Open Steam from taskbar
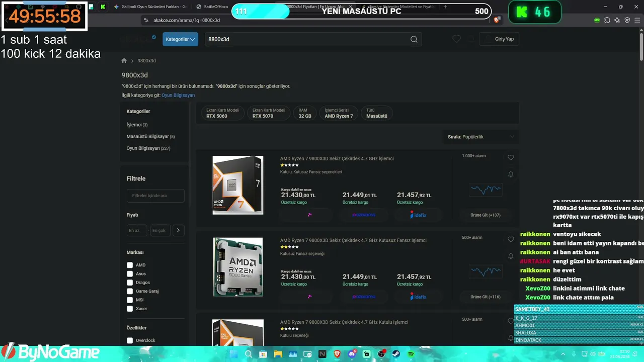 point(396,354)
